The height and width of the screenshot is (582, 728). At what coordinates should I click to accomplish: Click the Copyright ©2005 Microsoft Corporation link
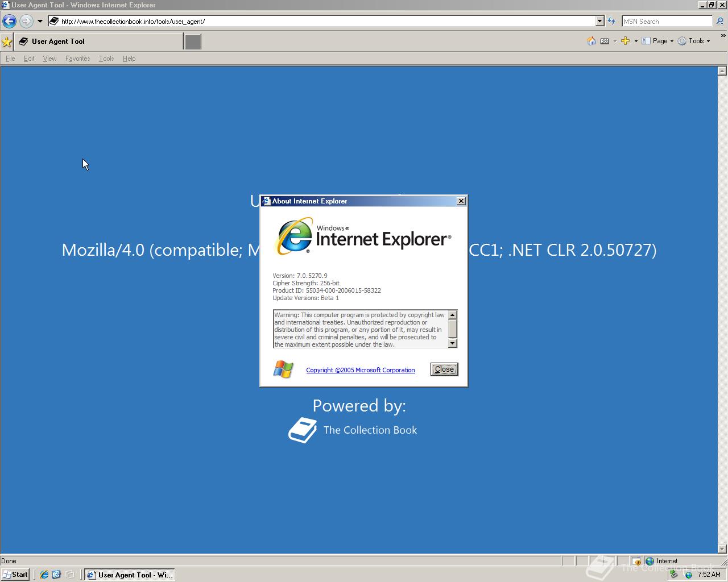pyautogui.click(x=361, y=370)
